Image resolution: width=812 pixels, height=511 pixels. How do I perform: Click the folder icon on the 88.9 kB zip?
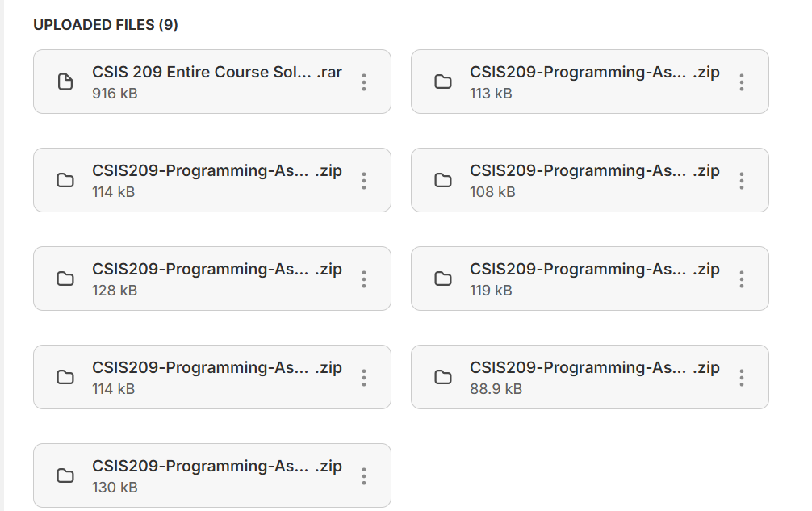[x=444, y=377]
